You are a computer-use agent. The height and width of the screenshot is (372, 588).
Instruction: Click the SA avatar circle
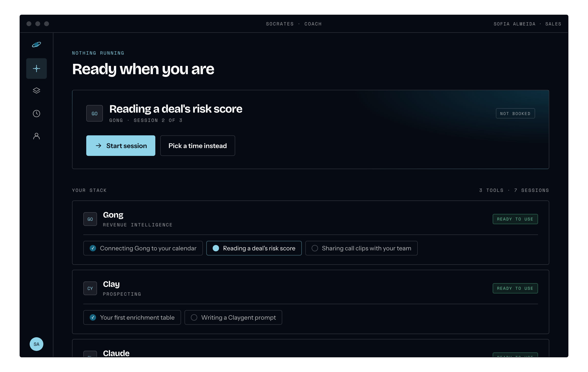pos(37,344)
